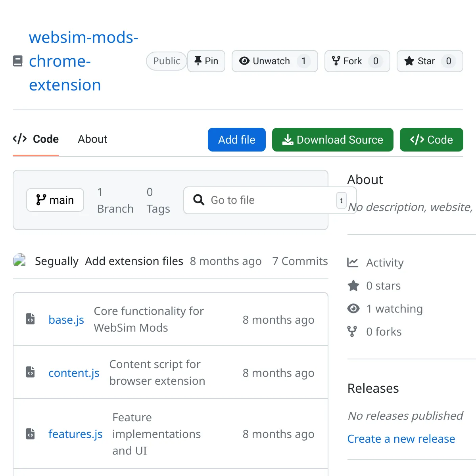Click the search magnifier icon
The width and height of the screenshot is (476, 476).
click(x=199, y=200)
